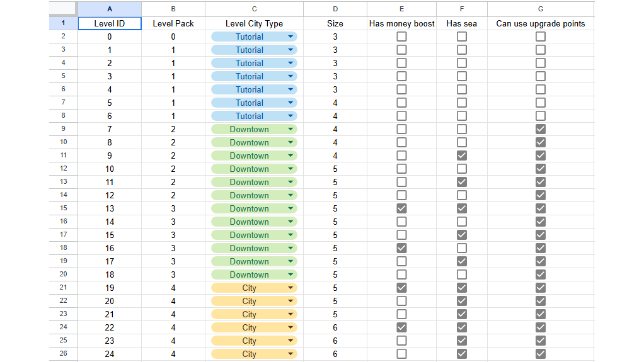Select the Level Pack header cell

pos(173,23)
